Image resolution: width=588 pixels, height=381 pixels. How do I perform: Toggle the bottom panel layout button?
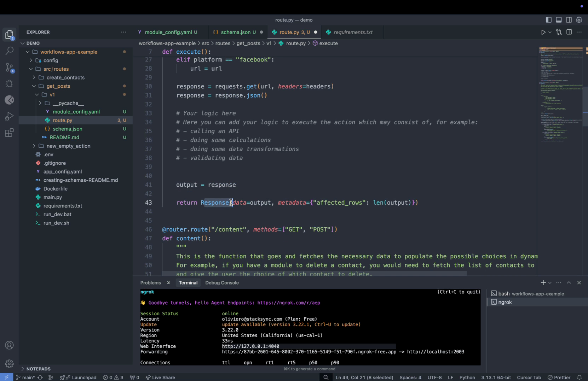559,20
